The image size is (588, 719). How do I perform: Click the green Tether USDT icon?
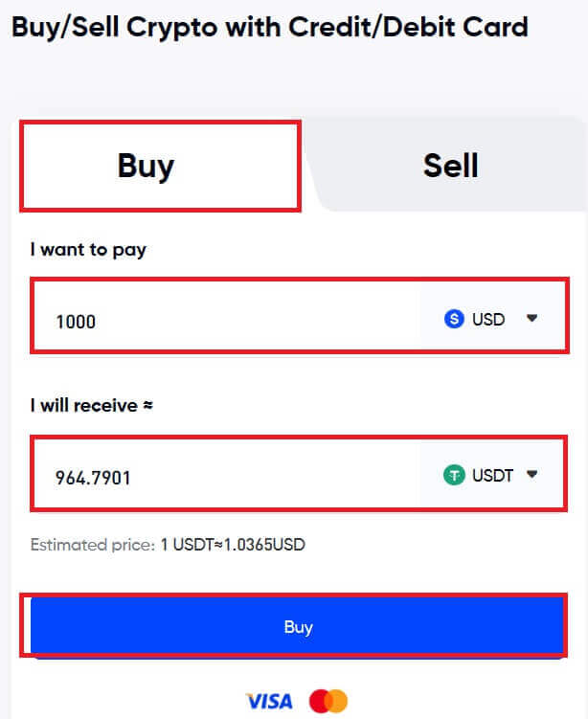pos(454,474)
